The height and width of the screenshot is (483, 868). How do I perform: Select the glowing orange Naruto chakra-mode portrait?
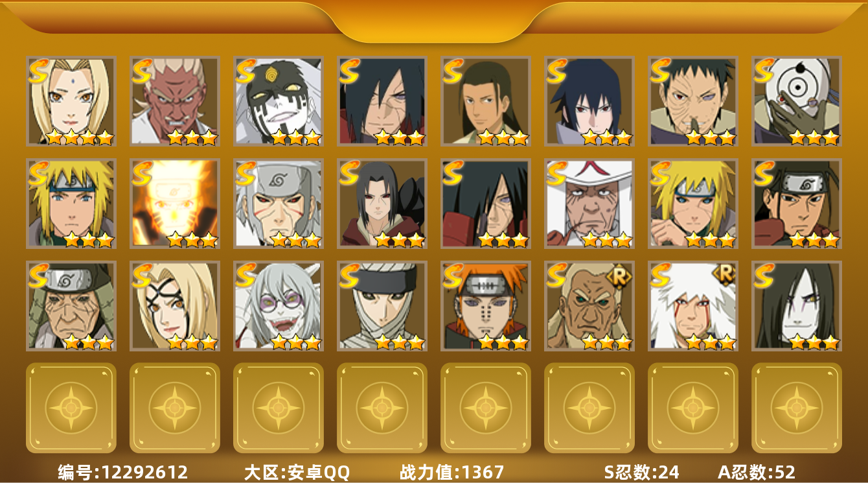(x=174, y=203)
